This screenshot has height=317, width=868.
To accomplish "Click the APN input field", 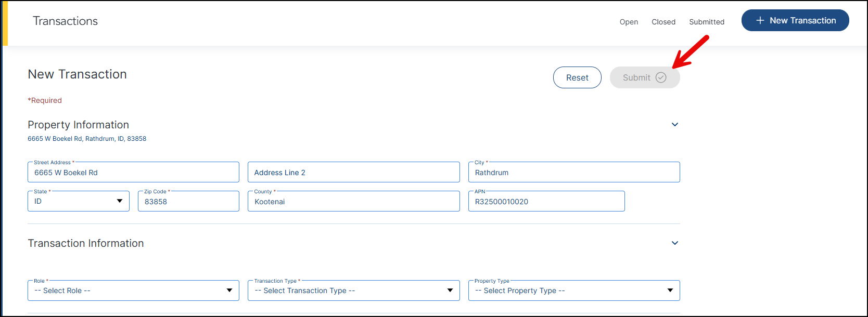I will point(546,201).
